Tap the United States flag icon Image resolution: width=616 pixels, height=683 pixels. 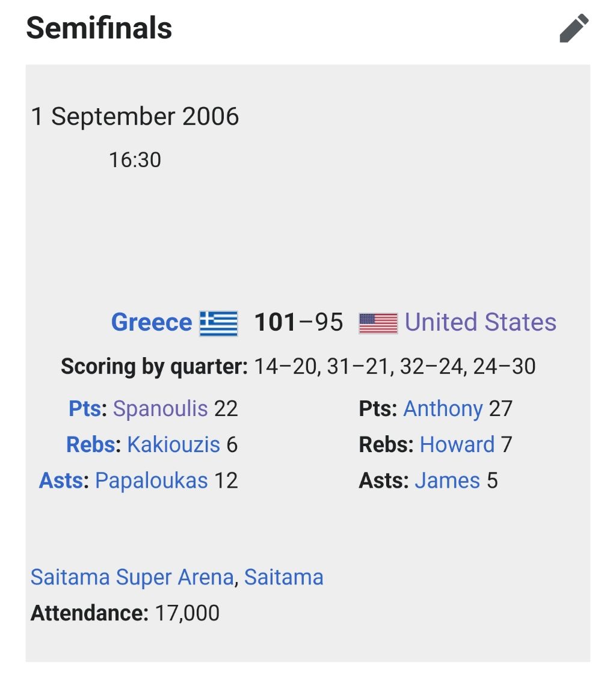click(378, 323)
